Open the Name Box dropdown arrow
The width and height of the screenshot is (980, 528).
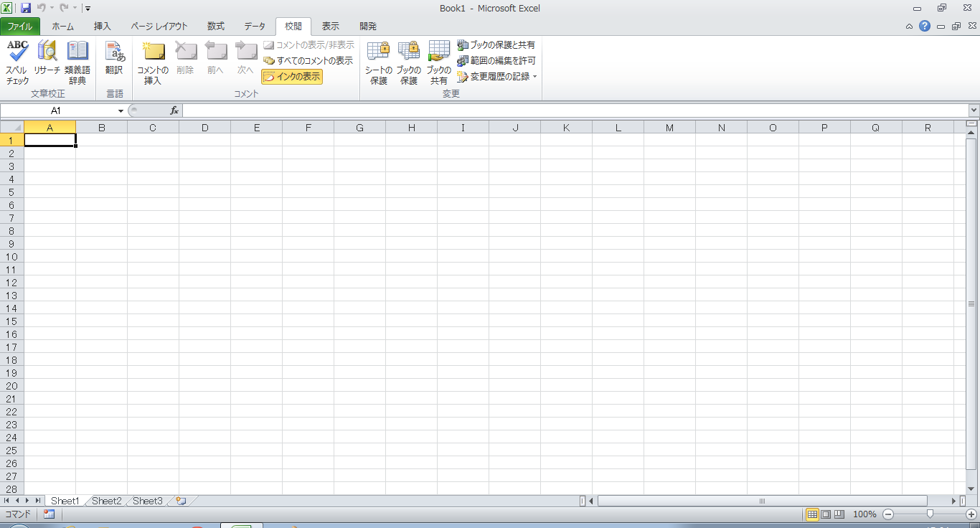tap(121, 111)
